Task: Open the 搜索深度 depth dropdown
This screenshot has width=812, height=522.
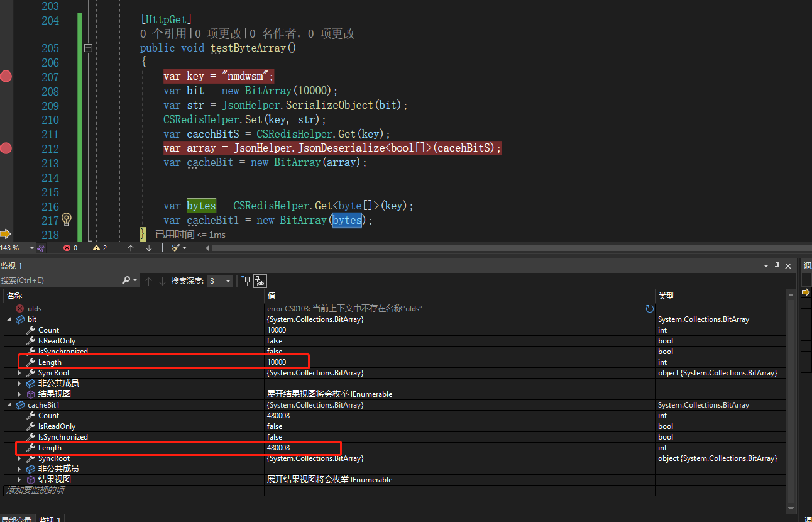Action: (219, 281)
